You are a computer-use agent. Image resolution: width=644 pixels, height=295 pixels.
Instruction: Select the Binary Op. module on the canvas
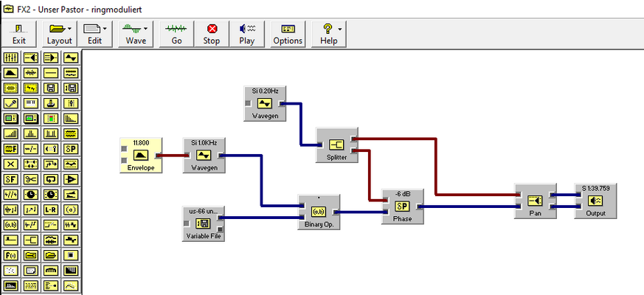(319, 212)
